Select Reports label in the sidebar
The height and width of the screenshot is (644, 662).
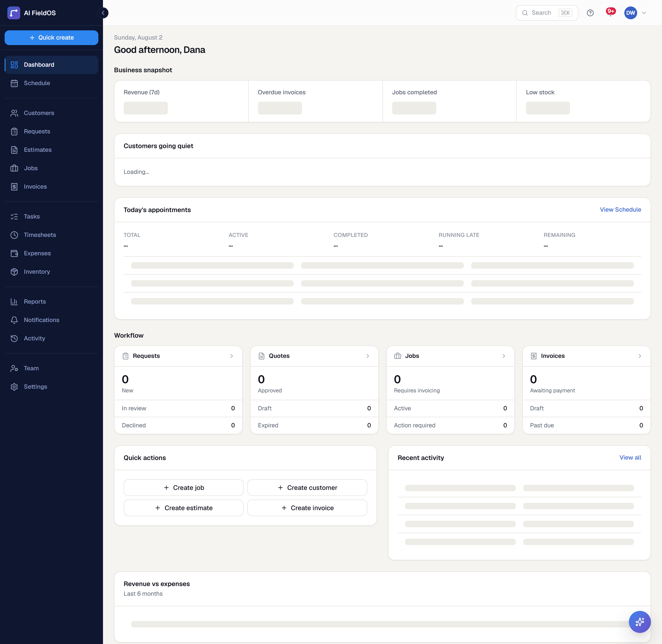(35, 302)
